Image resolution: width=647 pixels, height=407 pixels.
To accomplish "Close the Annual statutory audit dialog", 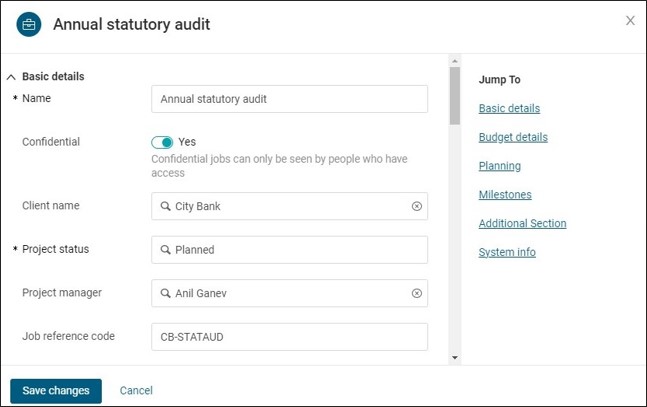I will [x=630, y=21].
